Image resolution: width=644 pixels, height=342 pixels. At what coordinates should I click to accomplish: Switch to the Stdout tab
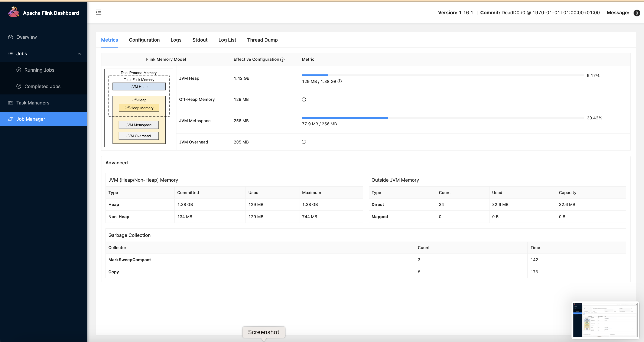click(x=200, y=40)
